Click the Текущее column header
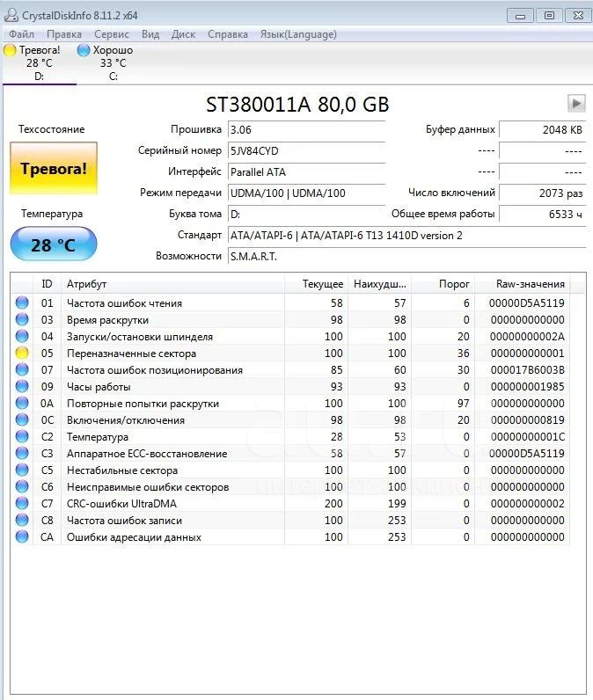The width and height of the screenshot is (593, 700). click(316, 283)
